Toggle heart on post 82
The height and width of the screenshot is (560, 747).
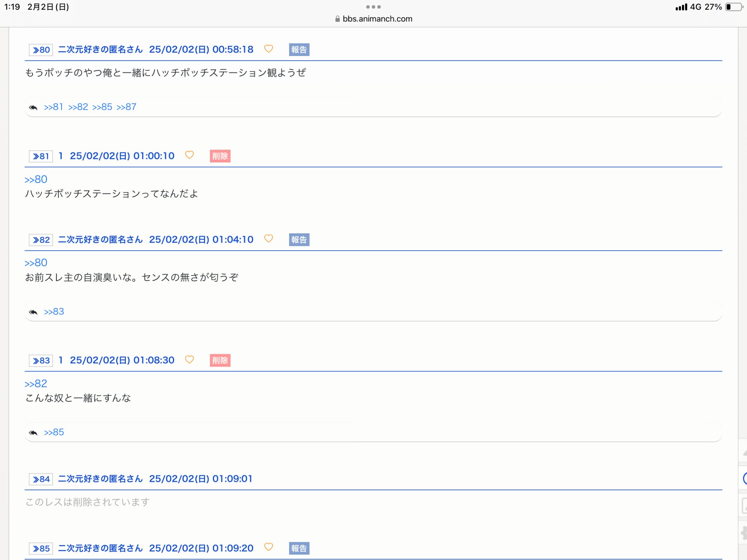(269, 239)
